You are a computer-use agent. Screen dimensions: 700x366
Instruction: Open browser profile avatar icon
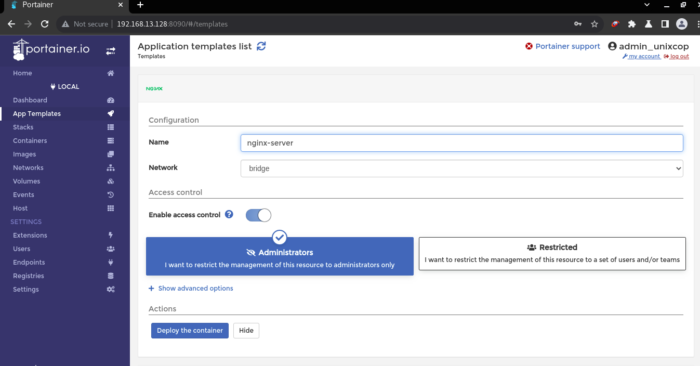click(681, 24)
